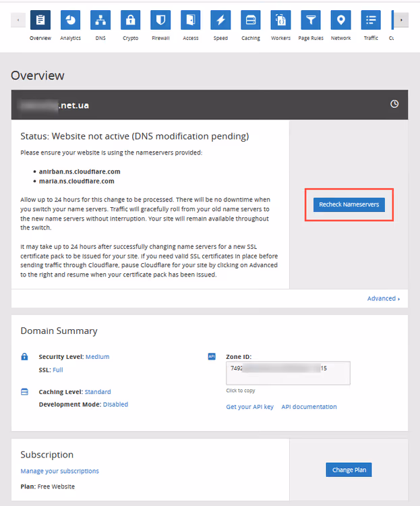Click the Subscription heading

tap(47, 455)
